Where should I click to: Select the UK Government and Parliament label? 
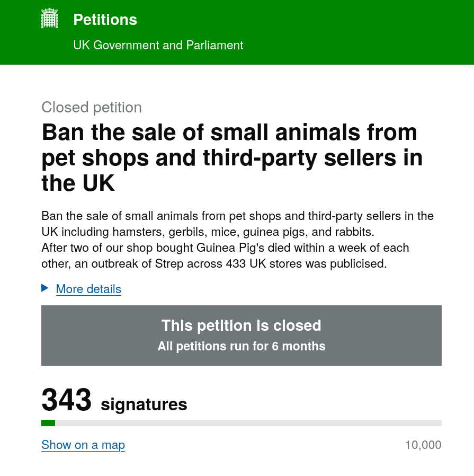[x=158, y=46]
